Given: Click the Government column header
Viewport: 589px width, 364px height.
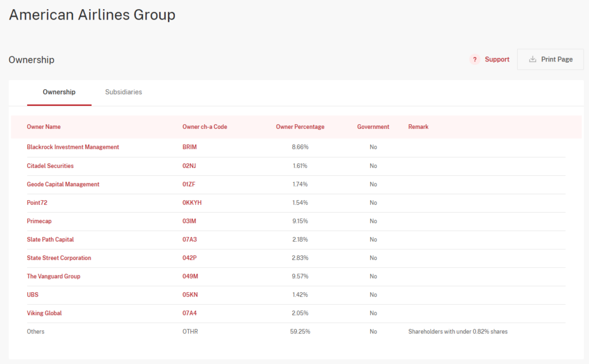Looking at the screenshot, I should 373,127.
